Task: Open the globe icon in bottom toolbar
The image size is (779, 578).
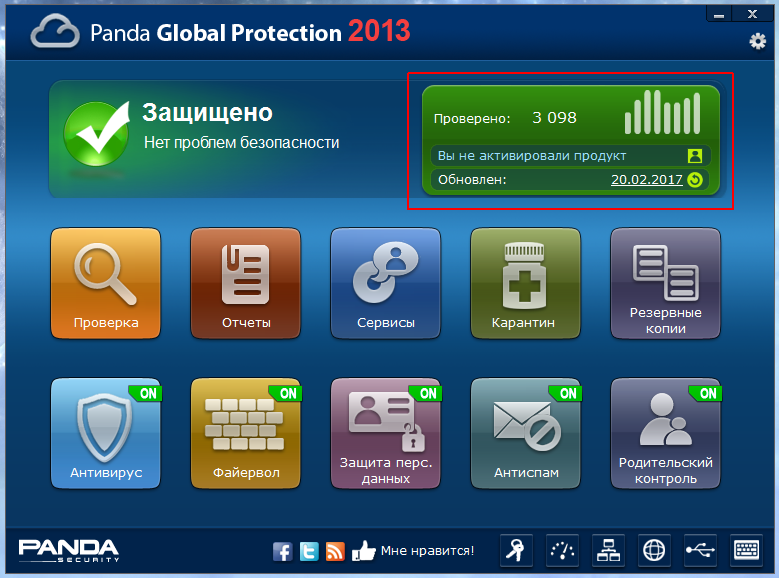Action: tap(654, 551)
